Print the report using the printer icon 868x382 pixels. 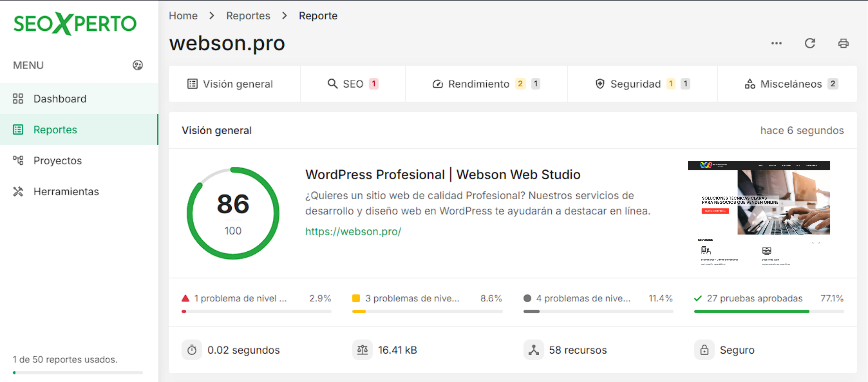pos(843,43)
